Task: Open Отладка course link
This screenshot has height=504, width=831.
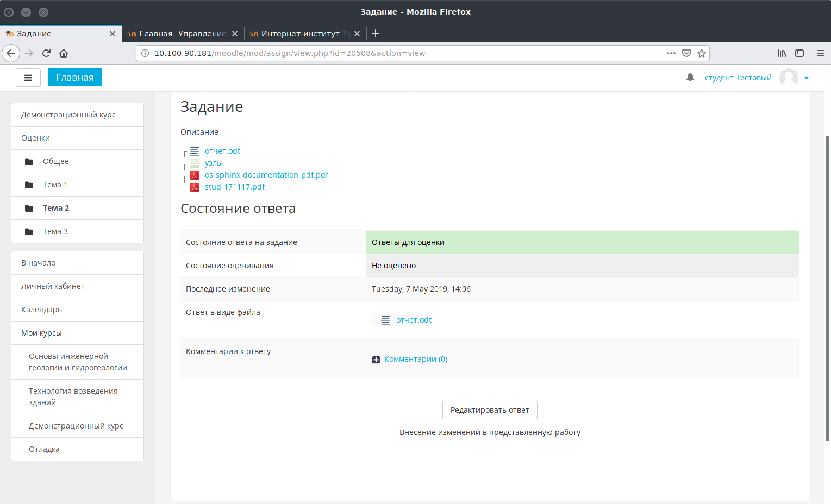Action: click(x=77, y=449)
